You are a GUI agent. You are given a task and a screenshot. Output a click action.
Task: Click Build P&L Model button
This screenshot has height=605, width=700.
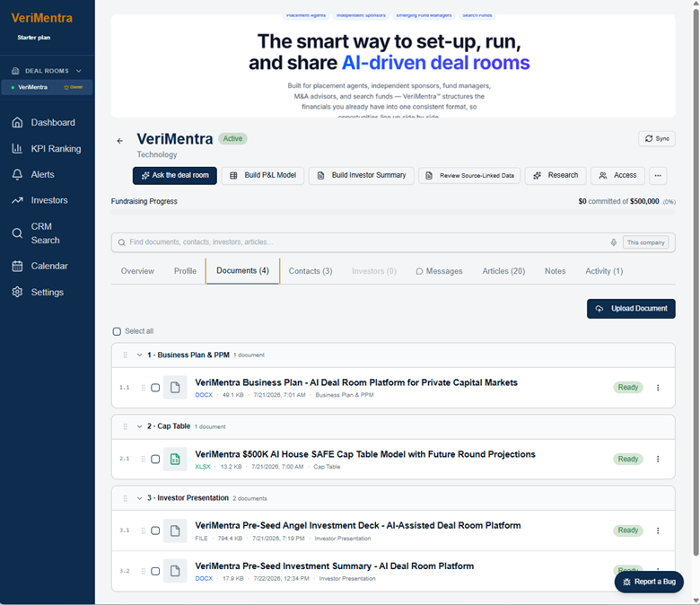pos(262,175)
